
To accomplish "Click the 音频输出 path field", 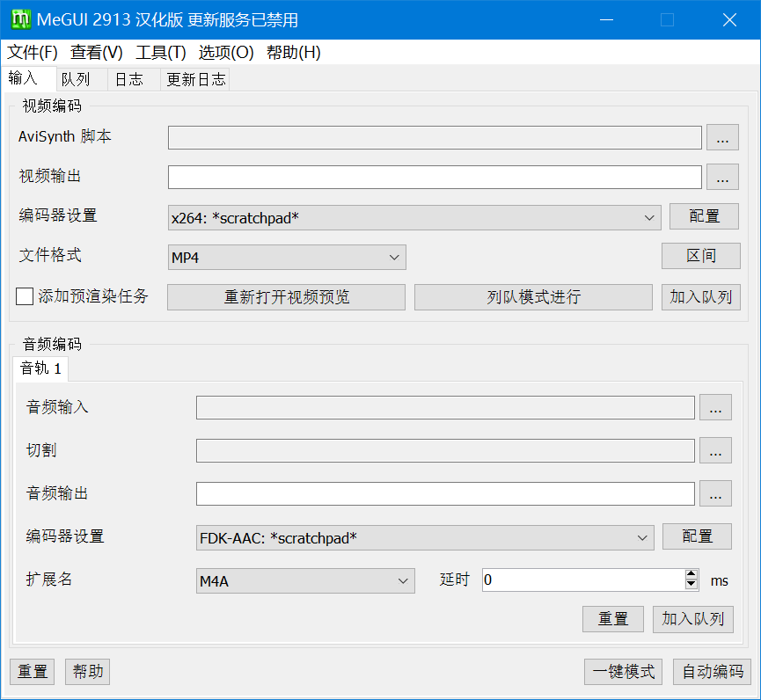I will click(445, 494).
